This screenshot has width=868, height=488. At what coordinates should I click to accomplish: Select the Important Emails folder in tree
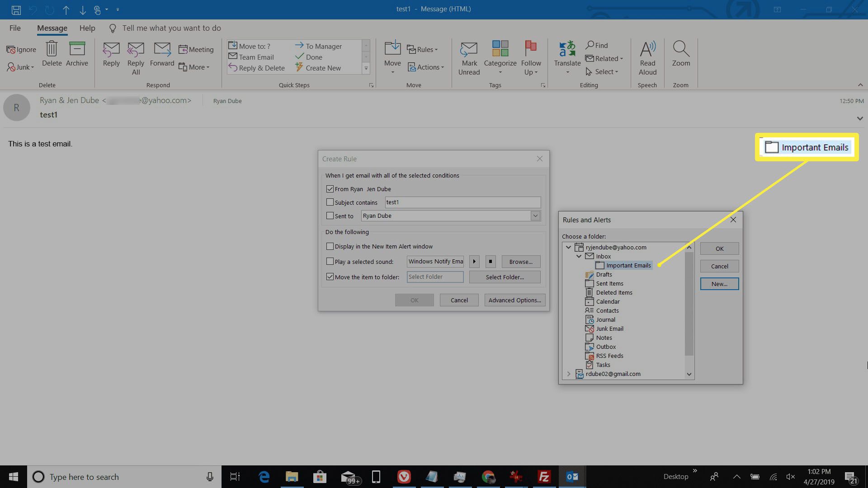point(628,265)
